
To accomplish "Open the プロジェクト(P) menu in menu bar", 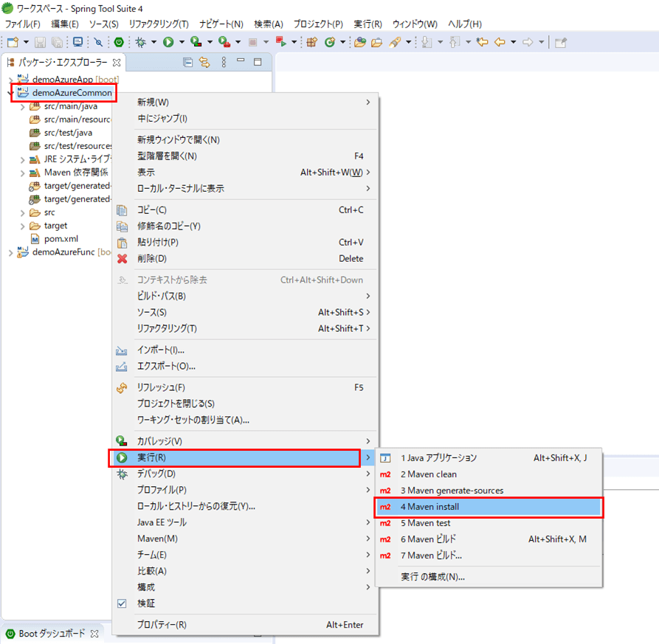I will [317, 24].
